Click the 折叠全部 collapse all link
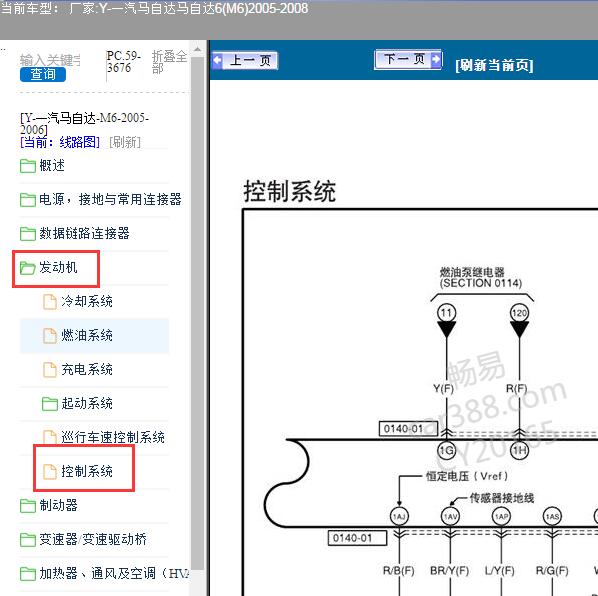This screenshot has width=598, height=596. click(169, 62)
